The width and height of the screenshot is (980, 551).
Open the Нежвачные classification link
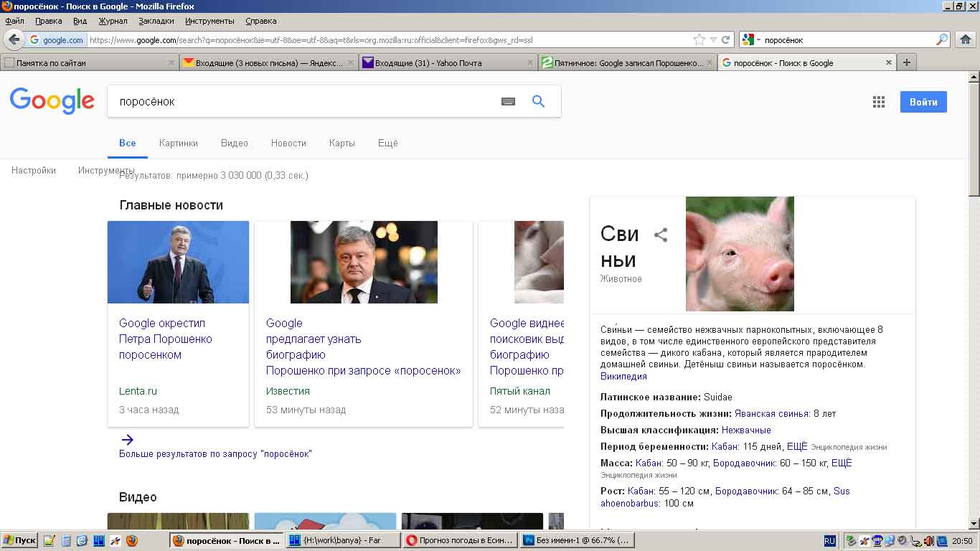point(746,430)
